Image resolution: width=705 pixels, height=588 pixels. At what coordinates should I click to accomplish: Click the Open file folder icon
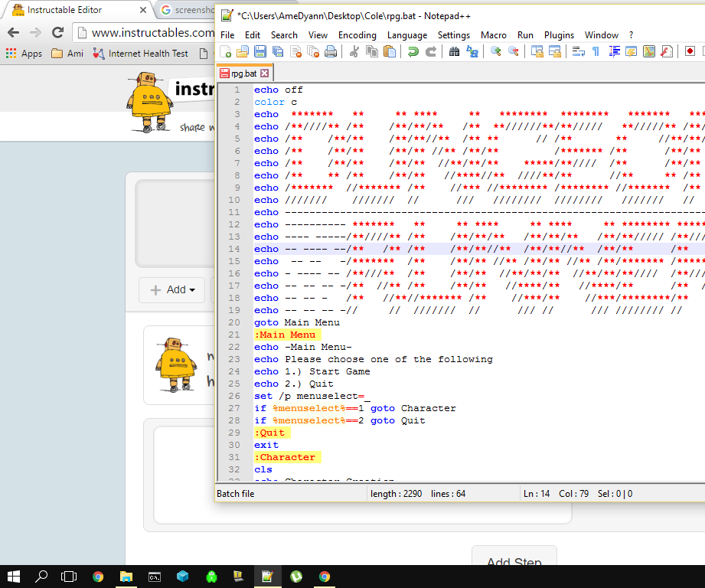[243, 52]
